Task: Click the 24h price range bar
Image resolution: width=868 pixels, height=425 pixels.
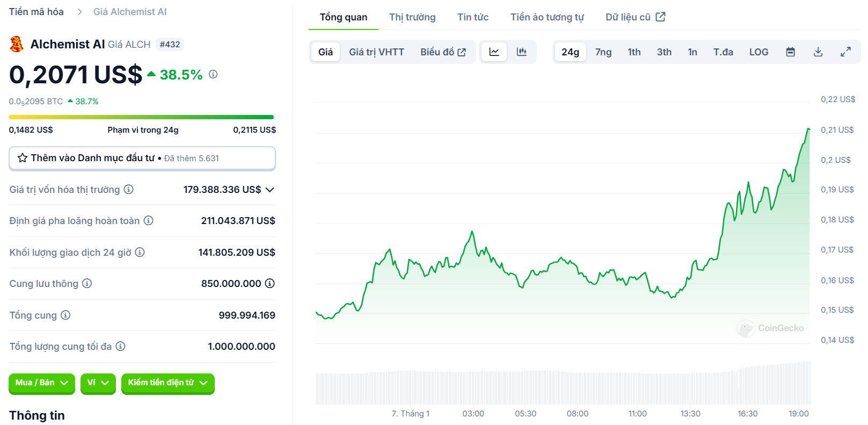Action: click(x=141, y=117)
